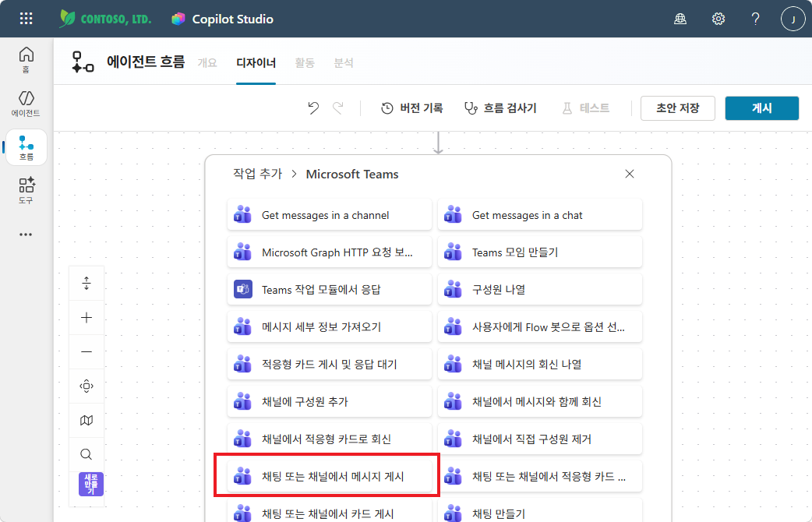The height and width of the screenshot is (522, 812).
Task: Switch to the 개요 tab
Action: (x=207, y=62)
